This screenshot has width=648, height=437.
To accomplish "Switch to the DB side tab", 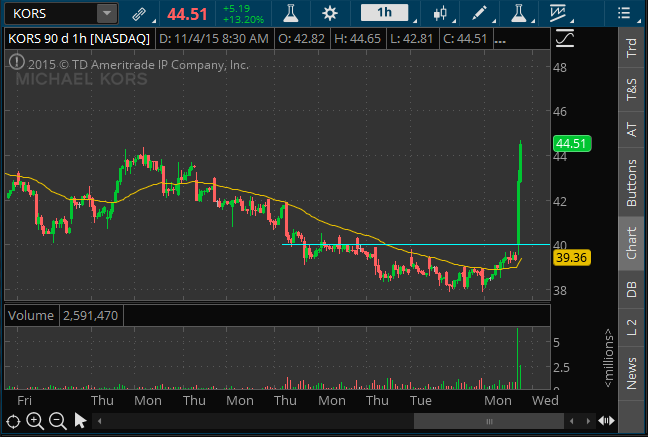I will click(631, 289).
